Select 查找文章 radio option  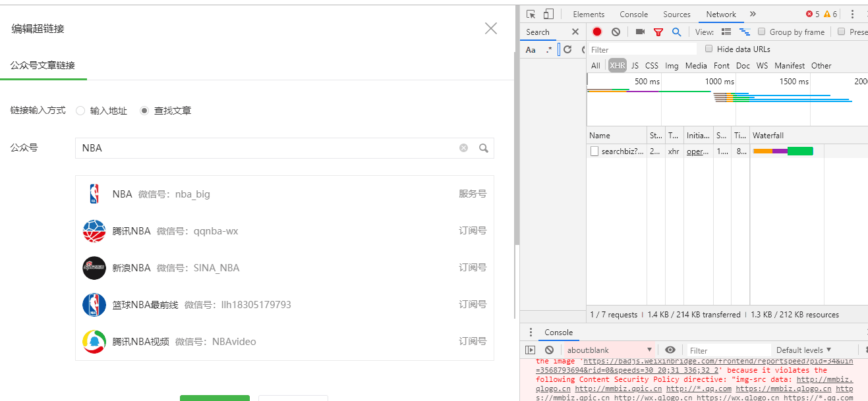pos(144,111)
